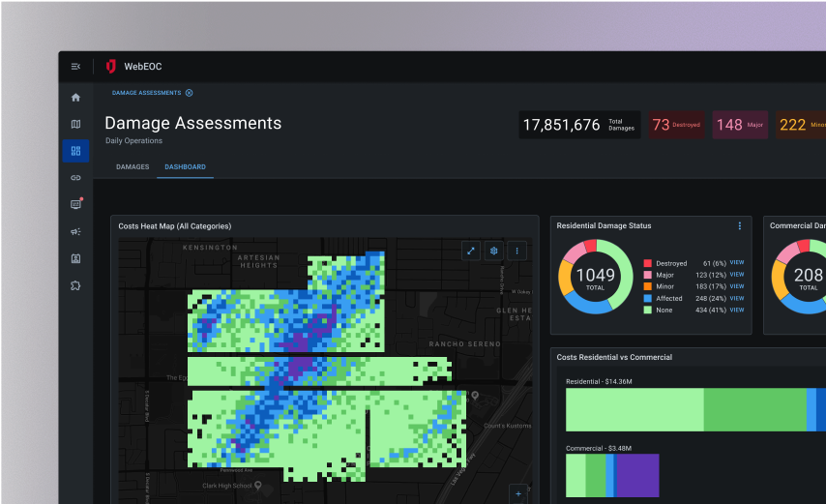Click View link for Affected residential damages
This screenshot has height=504, width=826.
coord(737,298)
